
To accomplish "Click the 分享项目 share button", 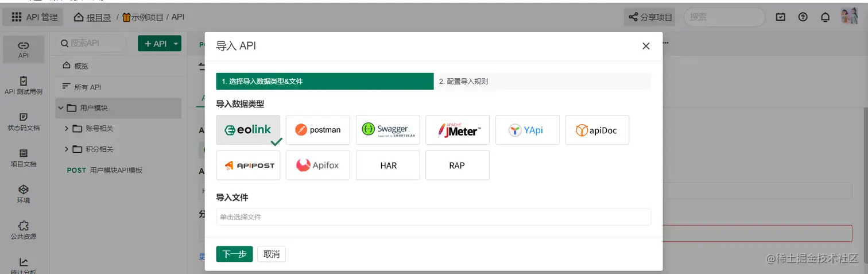I will point(650,17).
